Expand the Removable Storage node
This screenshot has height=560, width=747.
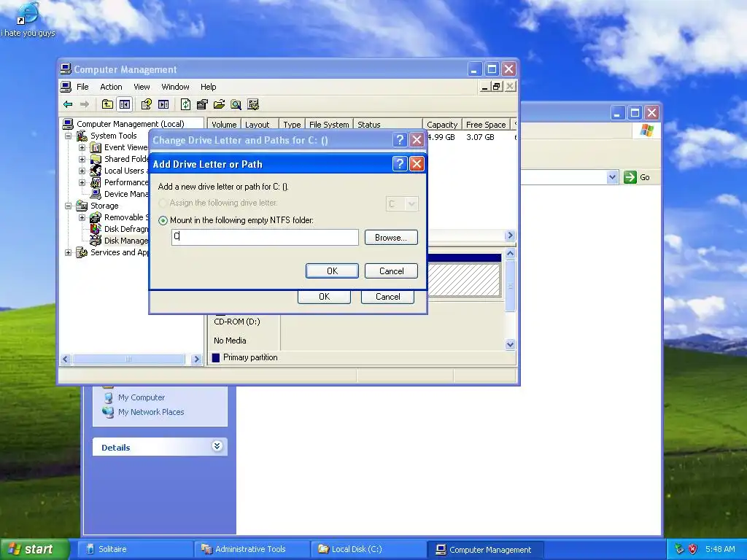(82, 217)
